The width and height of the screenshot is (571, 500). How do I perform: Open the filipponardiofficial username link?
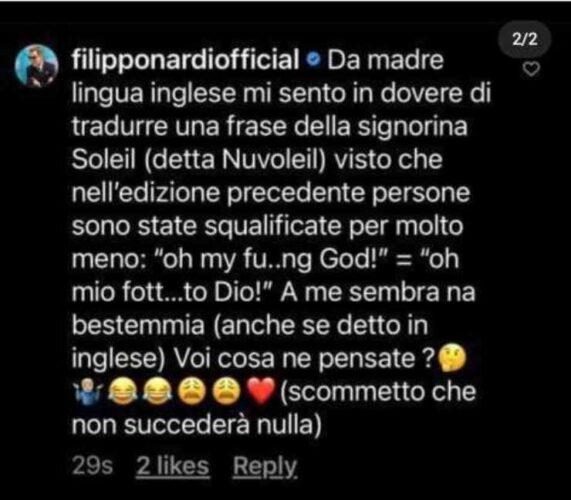pyautogui.click(x=185, y=59)
